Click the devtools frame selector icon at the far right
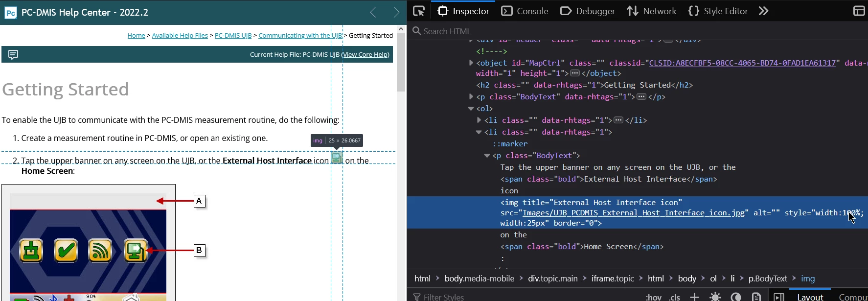The height and width of the screenshot is (301, 868). [859, 11]
